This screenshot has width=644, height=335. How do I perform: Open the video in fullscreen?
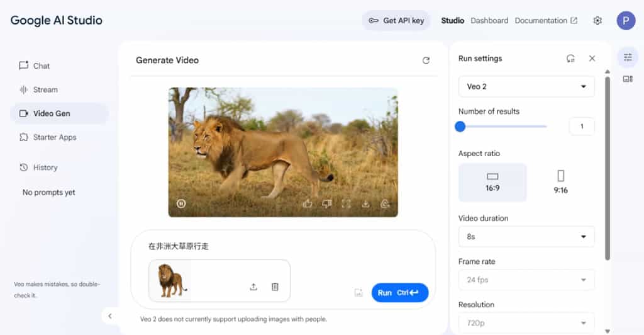[x=346, y=203]
